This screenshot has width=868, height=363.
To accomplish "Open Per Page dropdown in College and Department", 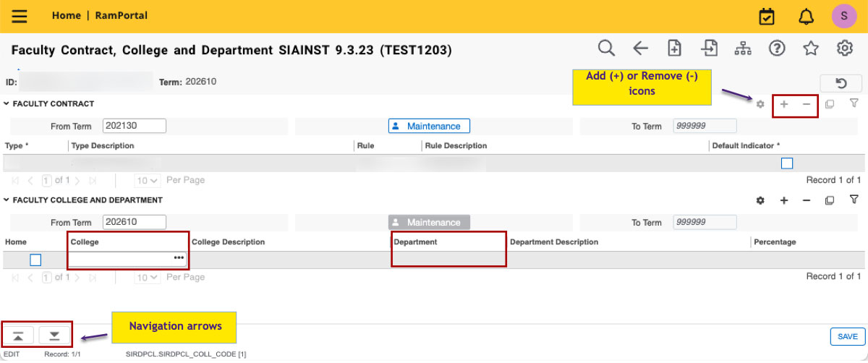I will [148, 277].
